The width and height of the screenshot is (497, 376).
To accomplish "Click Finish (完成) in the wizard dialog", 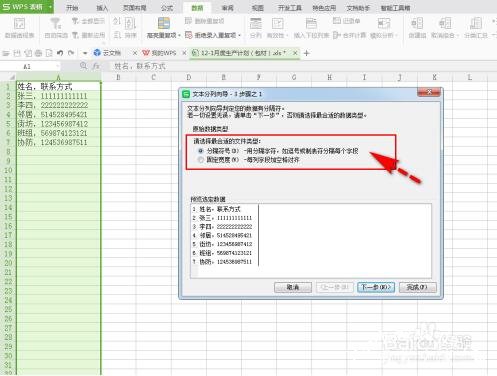I will coord(417,287).
